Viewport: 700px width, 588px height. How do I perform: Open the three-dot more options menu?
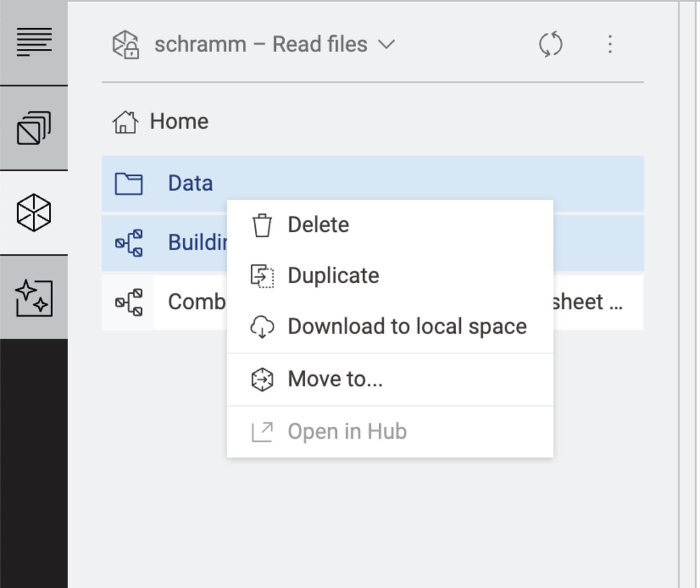click(x=610, y=44)
